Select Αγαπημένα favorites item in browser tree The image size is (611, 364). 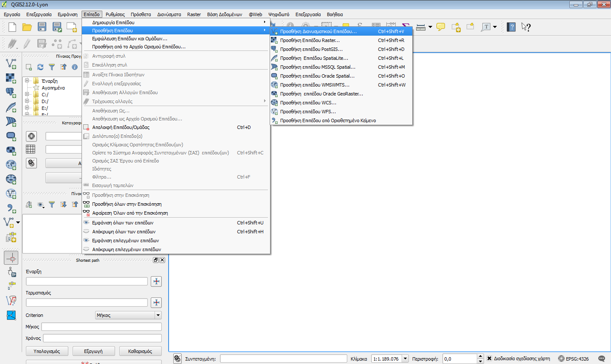(x=53, y=88)
